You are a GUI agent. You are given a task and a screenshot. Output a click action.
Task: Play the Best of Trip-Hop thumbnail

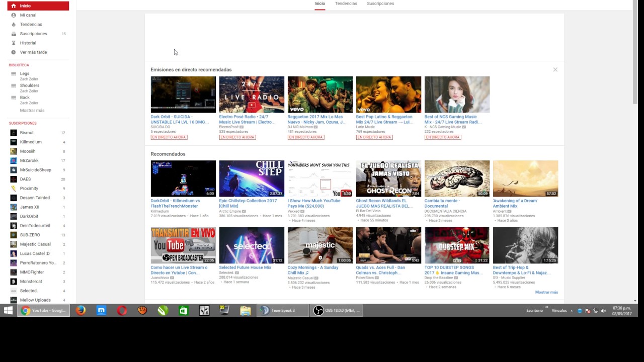coord(525,245)
